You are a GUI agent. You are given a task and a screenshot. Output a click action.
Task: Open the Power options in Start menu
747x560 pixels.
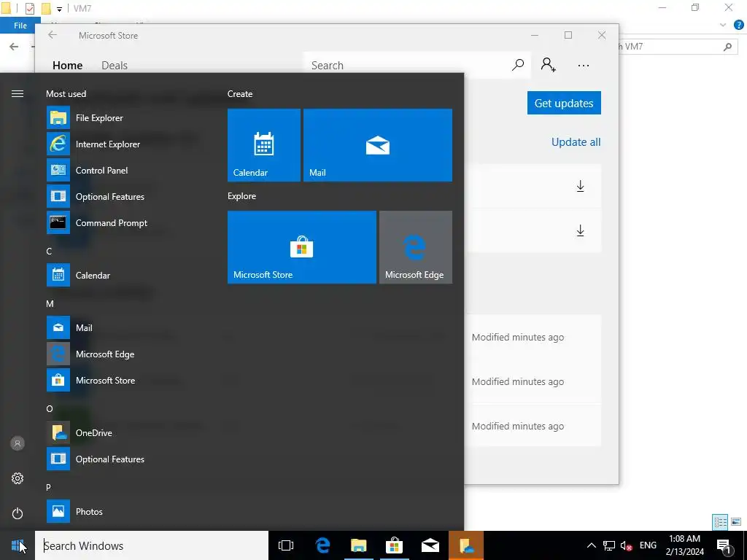pyautogui.click(x=18, y=513)
